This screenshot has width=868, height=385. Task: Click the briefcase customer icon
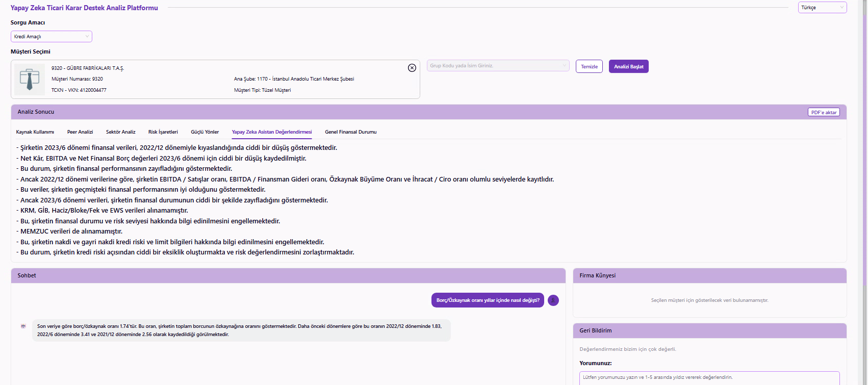click(30, 80)
